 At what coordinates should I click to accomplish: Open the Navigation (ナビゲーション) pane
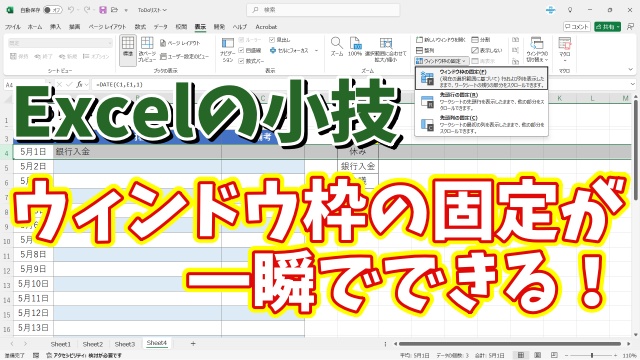[227, 49]
